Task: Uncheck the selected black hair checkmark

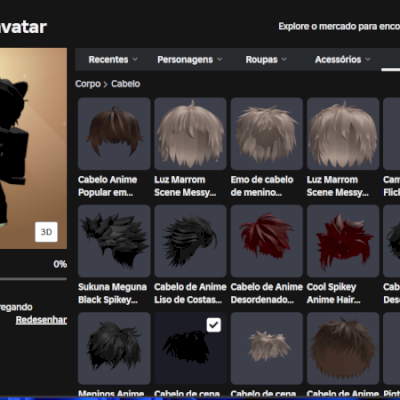Action: click(214, 325)
